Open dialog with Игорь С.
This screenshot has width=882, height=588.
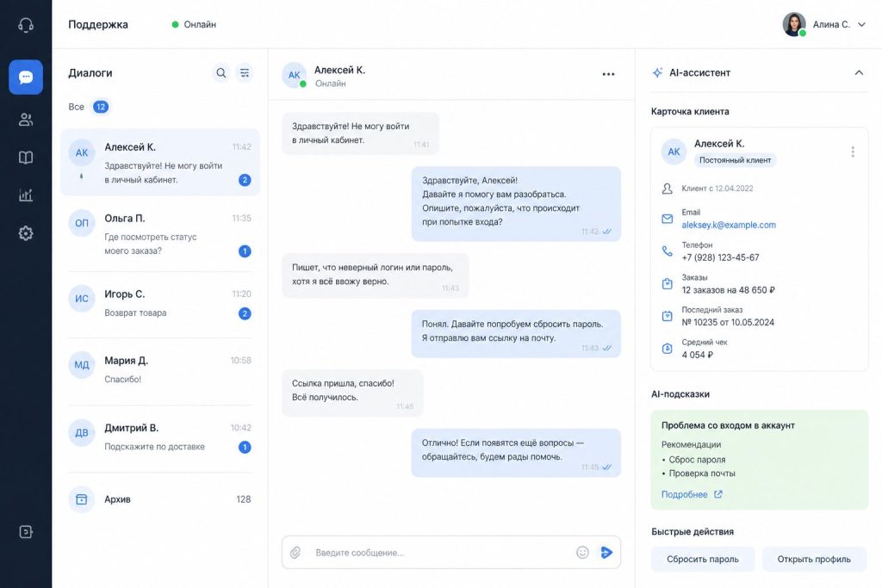160,304
